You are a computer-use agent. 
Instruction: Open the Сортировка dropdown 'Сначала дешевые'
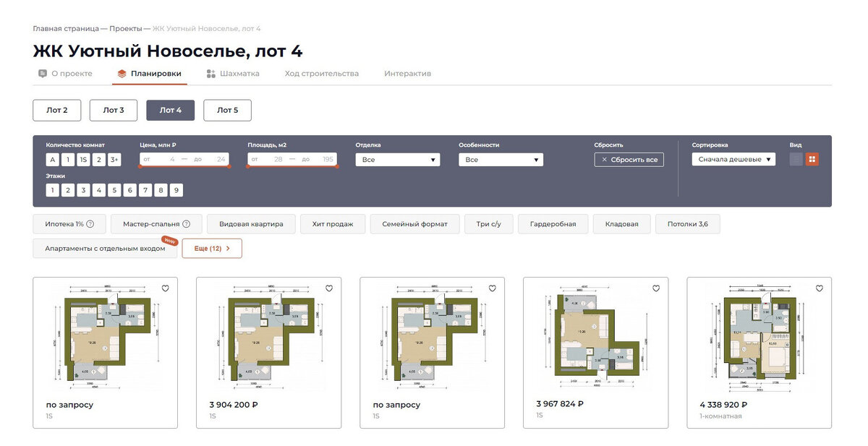click(733, 159)
